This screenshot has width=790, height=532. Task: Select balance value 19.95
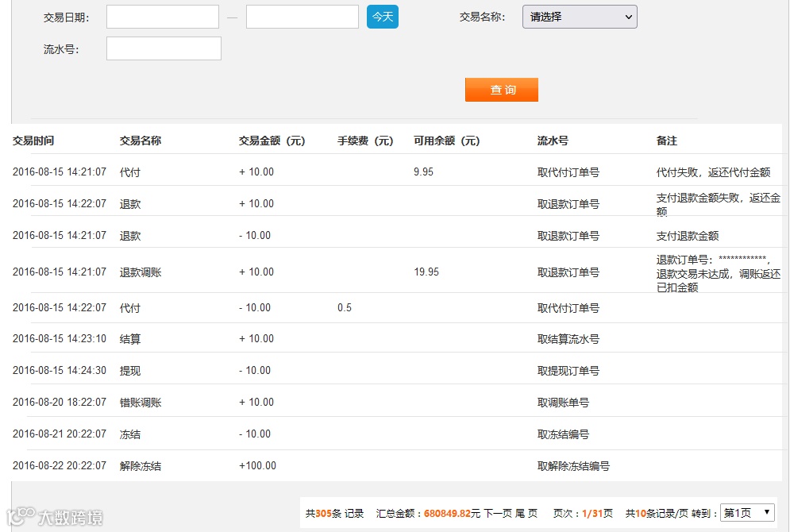426,272
